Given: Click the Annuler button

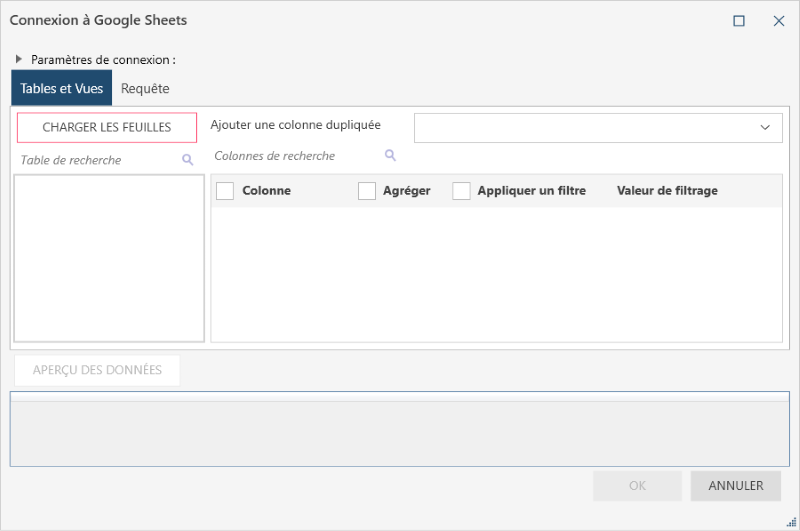Looking at the screenshot, I should [x=736, y=486].
